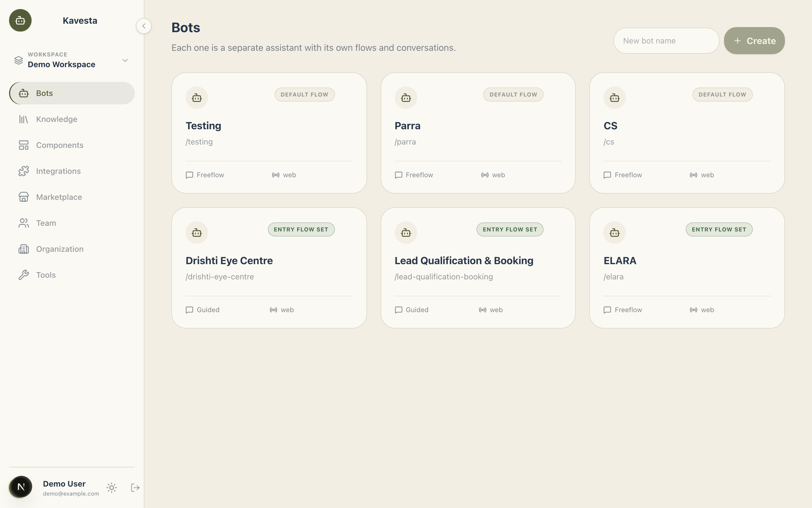
Task: Click the Team people icon
Action: coord(23,223)
